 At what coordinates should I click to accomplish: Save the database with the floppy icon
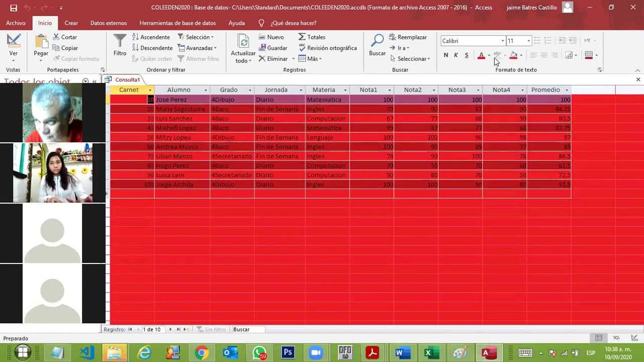click(x=14, y=8)
